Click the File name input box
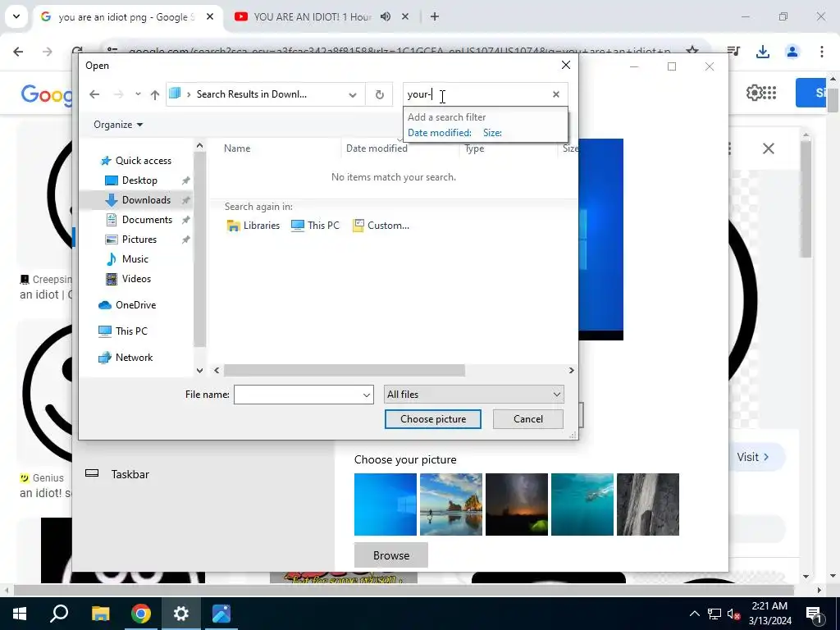 [297, 395]
